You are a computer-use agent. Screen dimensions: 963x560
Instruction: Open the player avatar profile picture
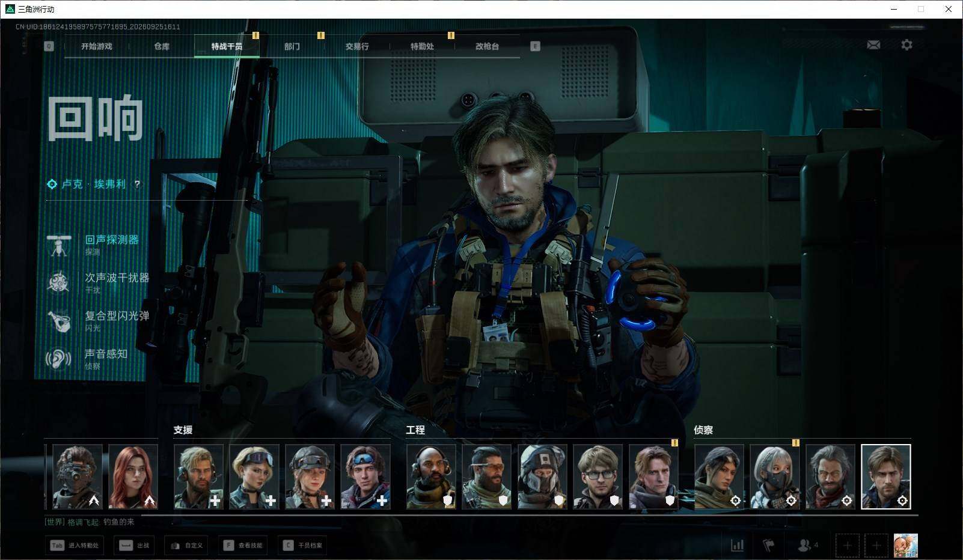pos(905,545)
